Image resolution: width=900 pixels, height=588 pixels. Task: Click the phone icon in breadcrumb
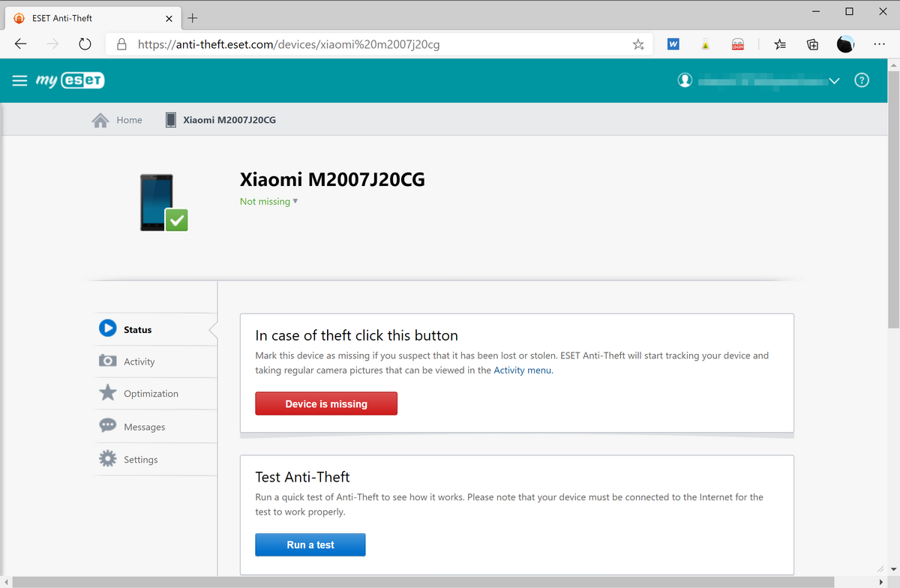click(x=171, y=120)
